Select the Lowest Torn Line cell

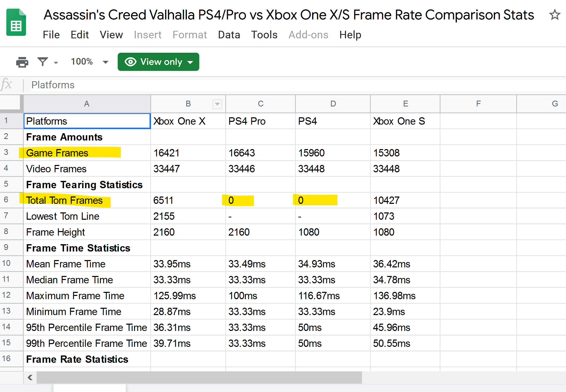[x=87, y=216]
